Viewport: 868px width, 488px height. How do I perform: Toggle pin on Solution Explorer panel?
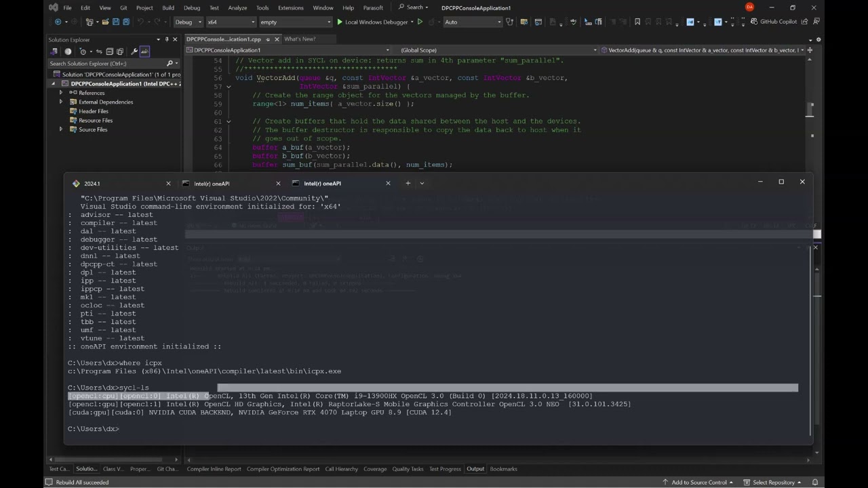click(167, 39)
